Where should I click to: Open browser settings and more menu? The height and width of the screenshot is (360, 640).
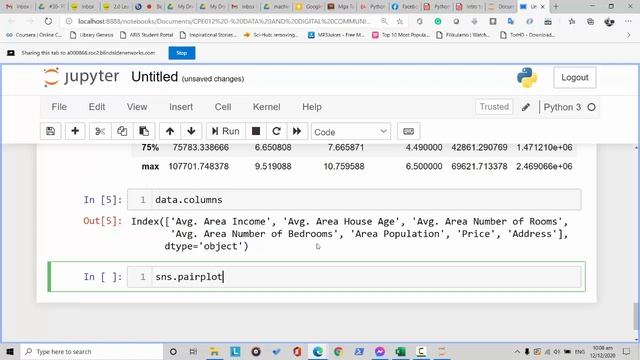pos(628,21)
